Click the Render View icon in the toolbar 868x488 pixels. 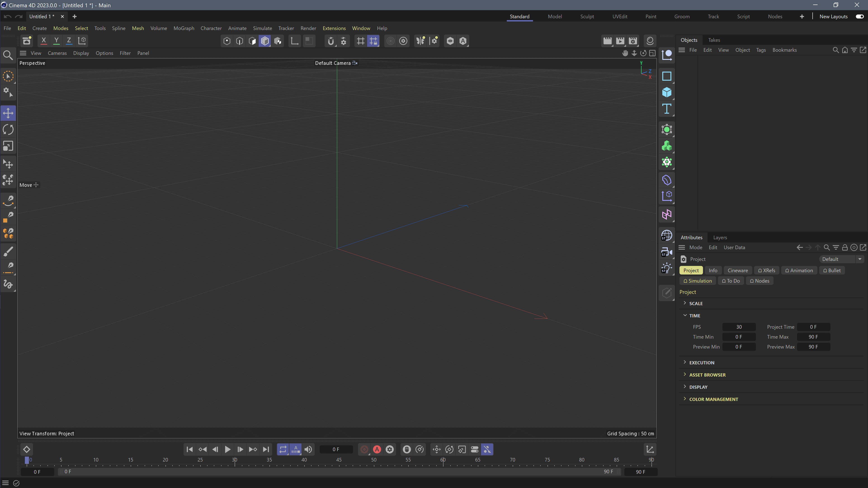[608, 41]
